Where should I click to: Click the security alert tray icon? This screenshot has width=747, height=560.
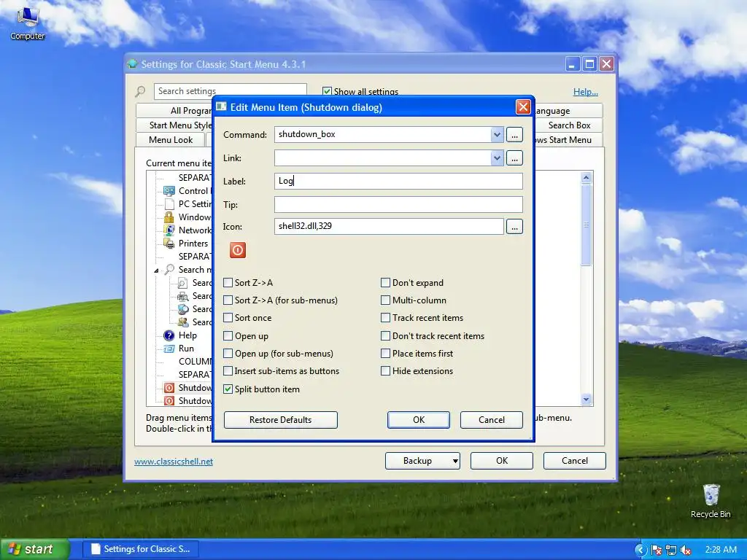point(656,550)
